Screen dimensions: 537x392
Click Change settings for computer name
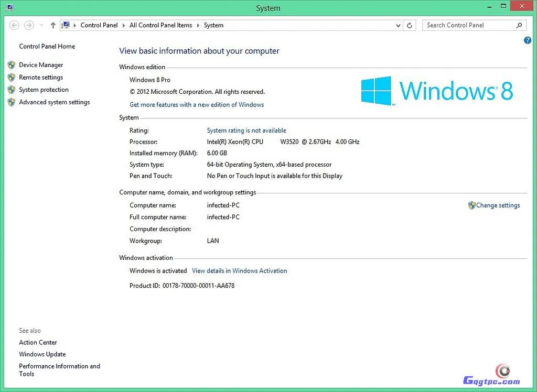[498, 205]
